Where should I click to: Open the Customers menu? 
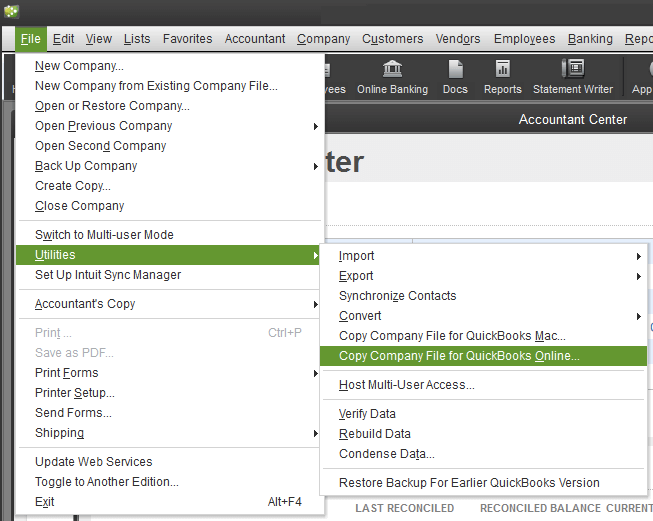[393, 39]
